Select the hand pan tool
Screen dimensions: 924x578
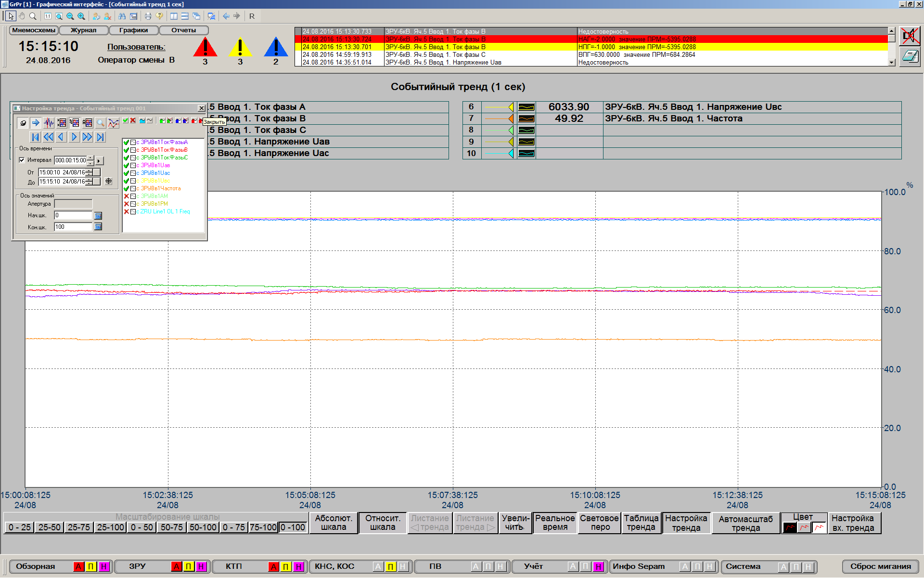pyautogui.click(x=22, y=16)
